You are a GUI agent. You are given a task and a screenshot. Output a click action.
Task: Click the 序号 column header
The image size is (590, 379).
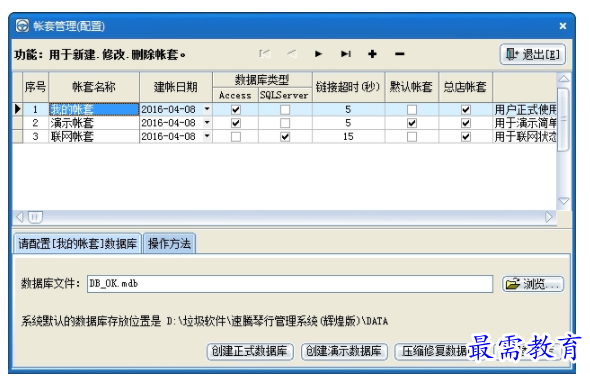point(35,87)
